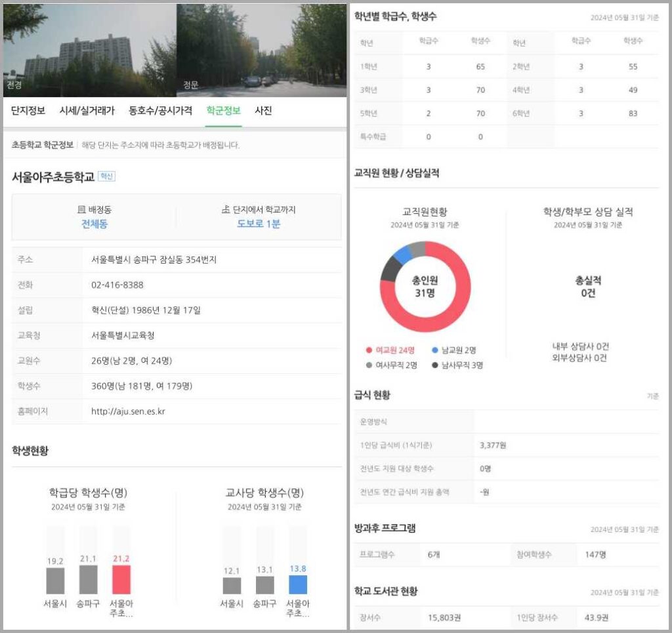Click the school icon beside 단지에서 학교까지
This screenshot has height=633, width=672.
(x=226, y=209)
